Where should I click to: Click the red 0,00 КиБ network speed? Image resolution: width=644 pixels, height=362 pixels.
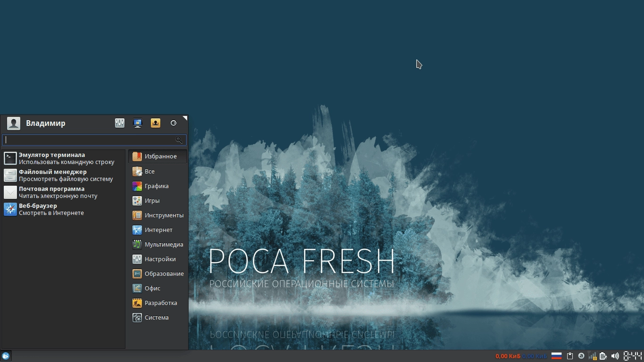(508, 356)
